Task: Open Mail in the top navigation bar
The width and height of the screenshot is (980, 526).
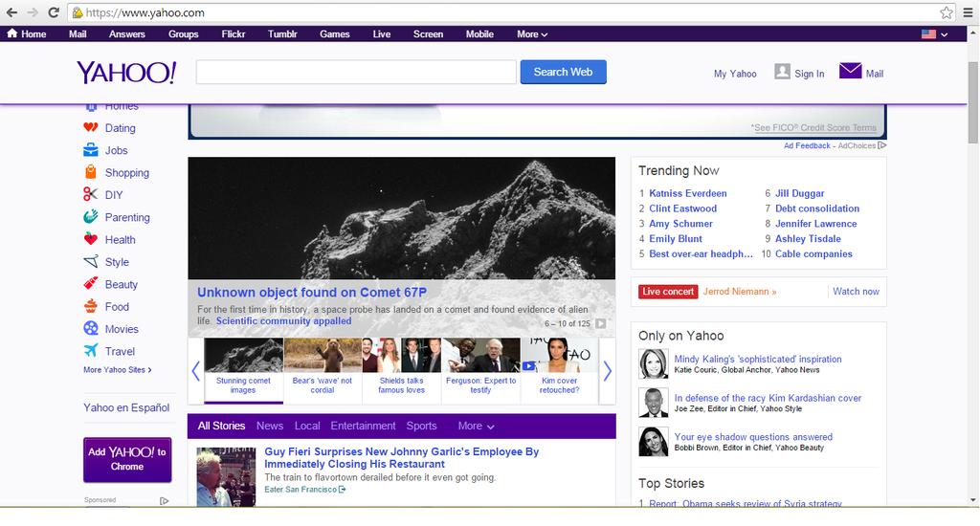Action: [78, 34]
